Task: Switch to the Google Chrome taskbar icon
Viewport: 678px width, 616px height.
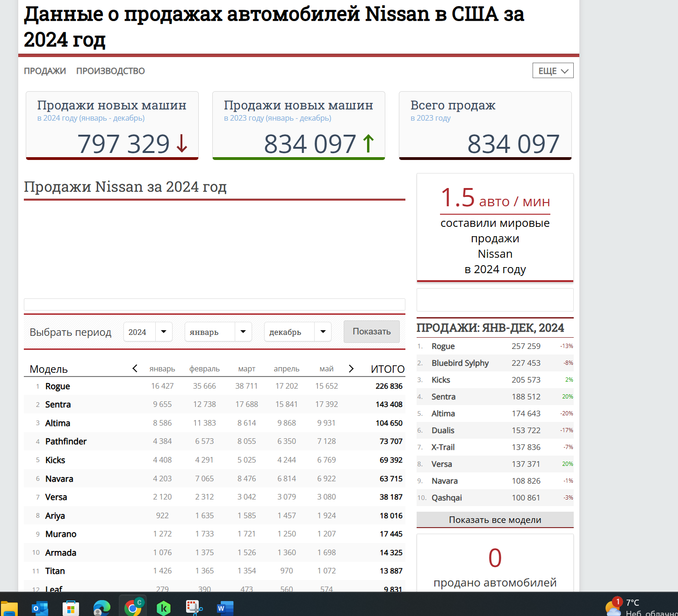Action: [133, 608]
